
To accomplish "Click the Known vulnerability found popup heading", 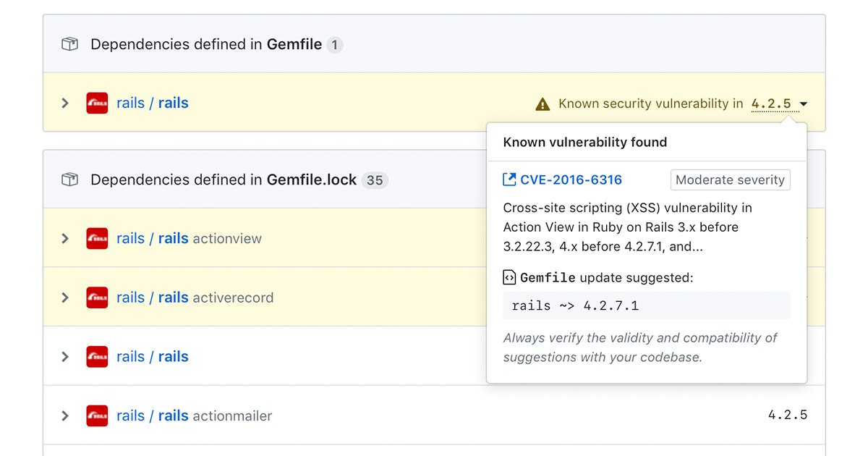I will pyautogui.click(x=585, y=143).
